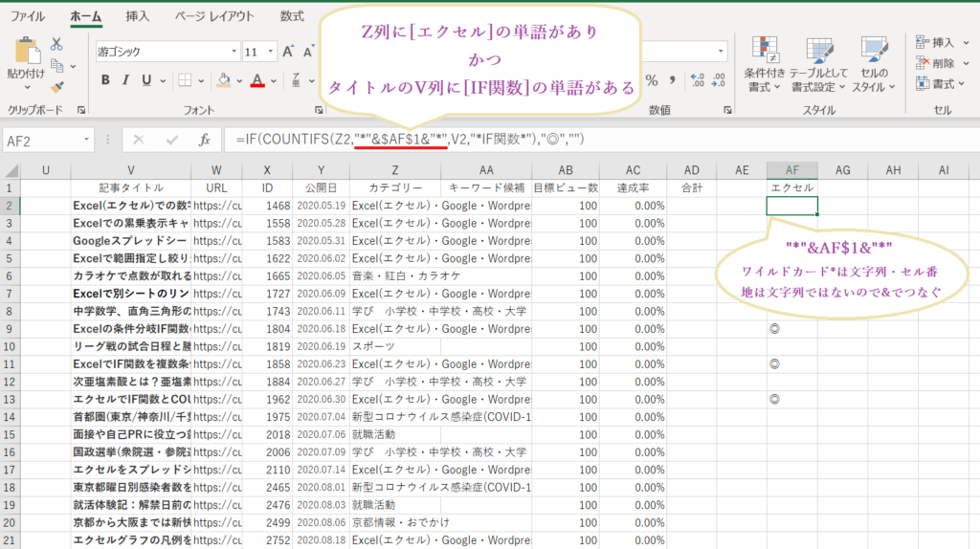This screenshot has width=980, height=549.
Task: Click the phonetic guide (ruby) icon
Action: 296,80
